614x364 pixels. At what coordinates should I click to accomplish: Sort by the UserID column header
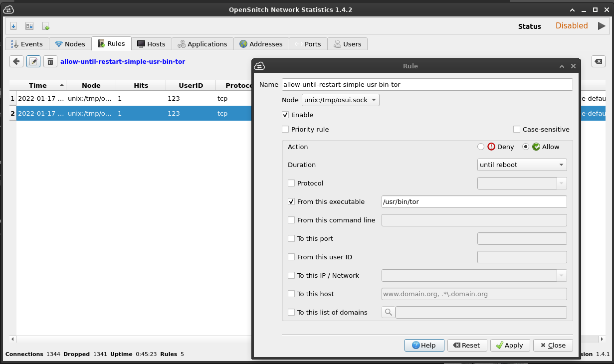(x=191, y=86)
